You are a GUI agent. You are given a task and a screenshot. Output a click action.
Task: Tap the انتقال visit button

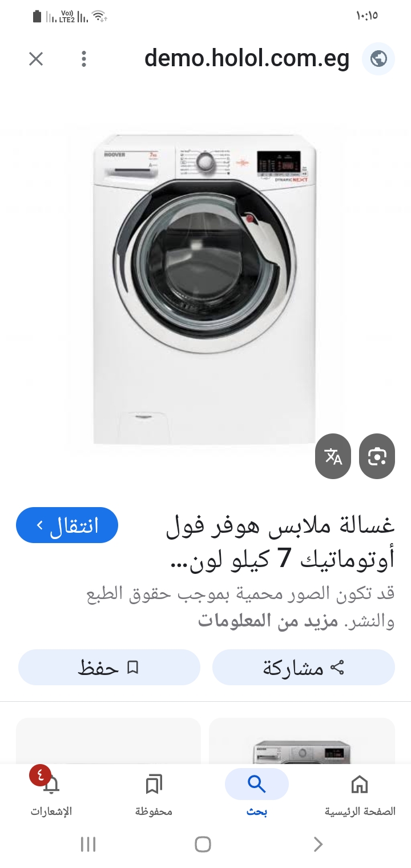click(x=67, y=525)
